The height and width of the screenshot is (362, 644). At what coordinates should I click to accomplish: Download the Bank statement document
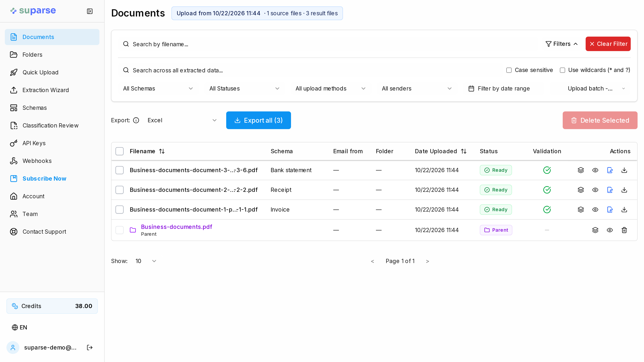(624, 170)
